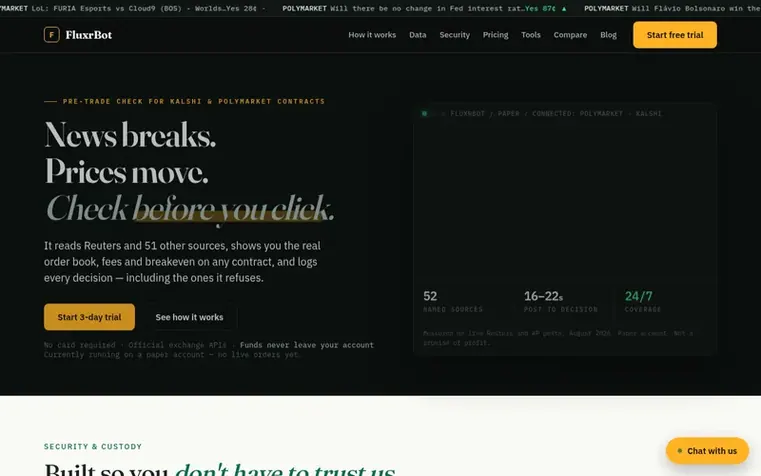Viewport: 761px width, 476px height.
Task: Select the Compare nav link
Action: tap(570, 35)
